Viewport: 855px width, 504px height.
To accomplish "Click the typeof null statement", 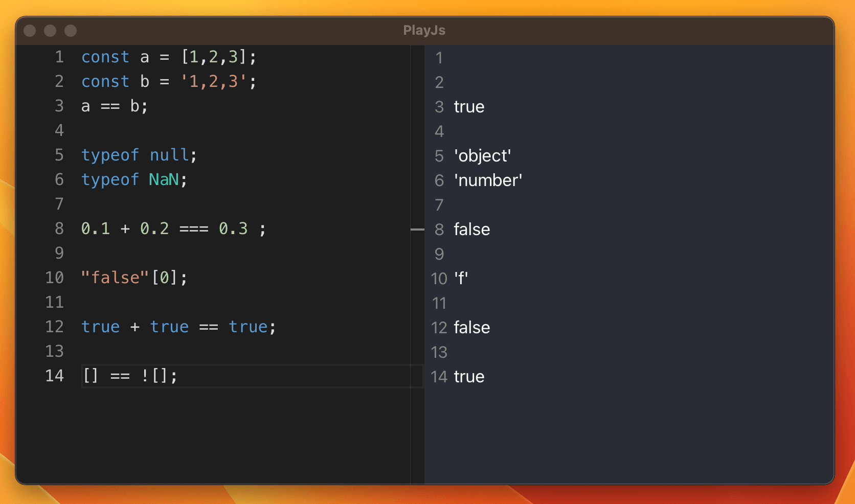I will [138, 155].
